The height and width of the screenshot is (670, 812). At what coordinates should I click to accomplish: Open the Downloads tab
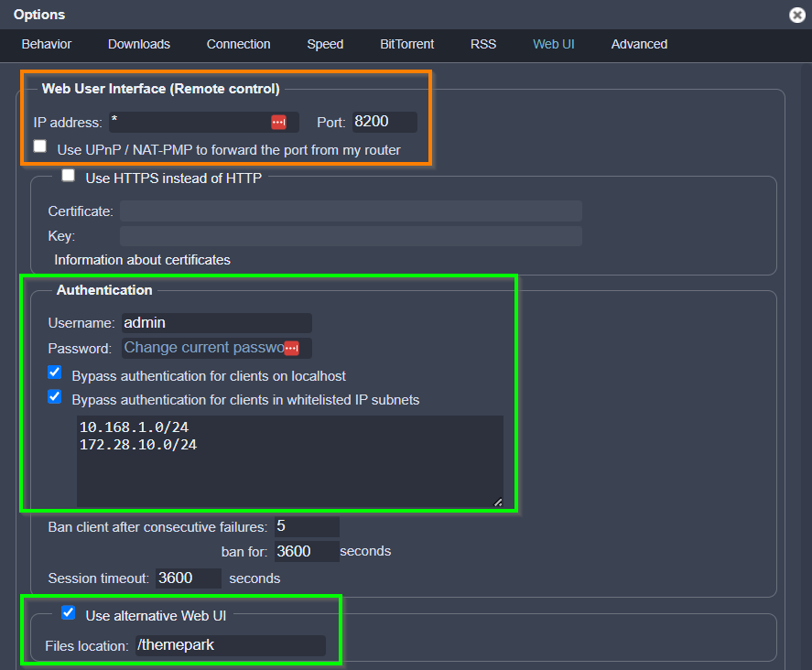pos(139,44)
